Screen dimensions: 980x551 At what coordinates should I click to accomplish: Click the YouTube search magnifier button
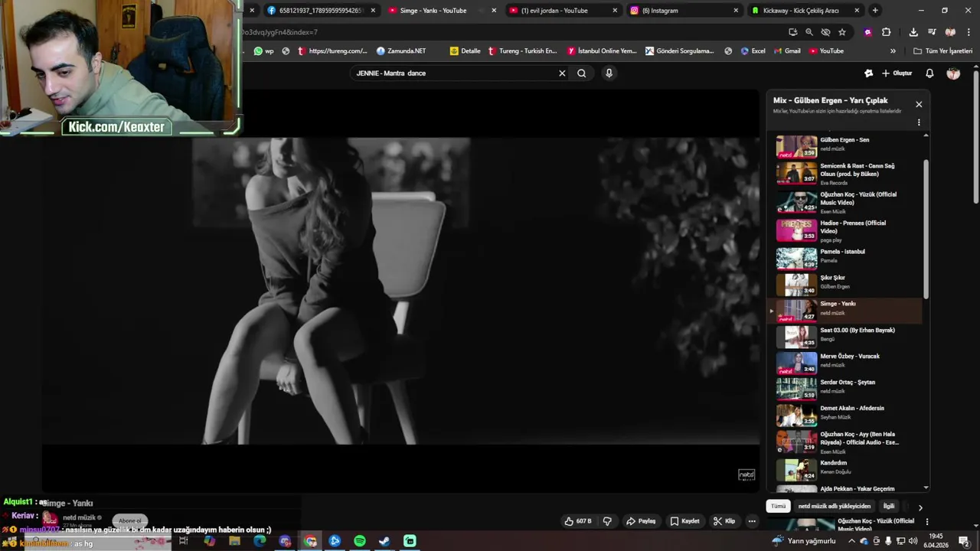click(x=582, y=73)
